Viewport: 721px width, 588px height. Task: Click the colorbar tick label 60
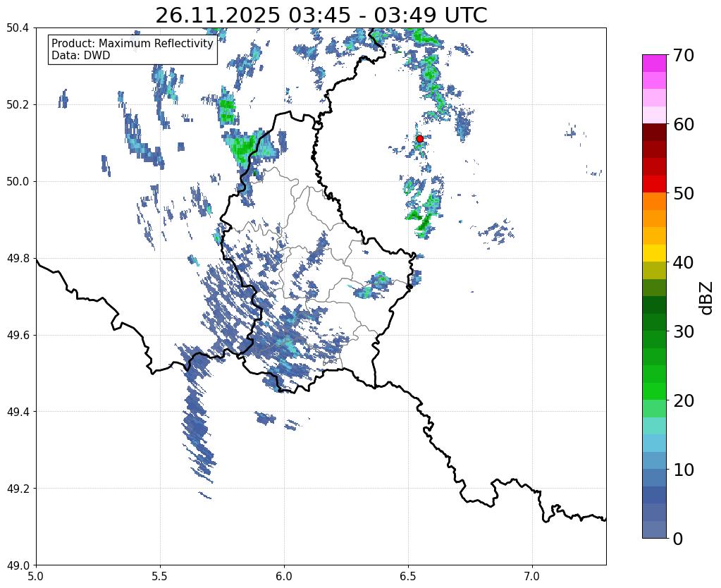(x=684, y=124)
